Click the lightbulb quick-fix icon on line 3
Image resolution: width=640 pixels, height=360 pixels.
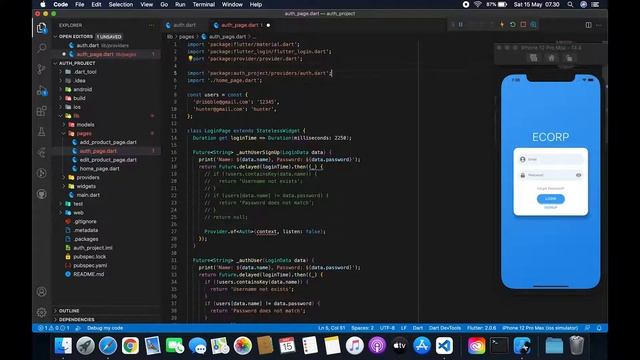[x=190, y=59]
